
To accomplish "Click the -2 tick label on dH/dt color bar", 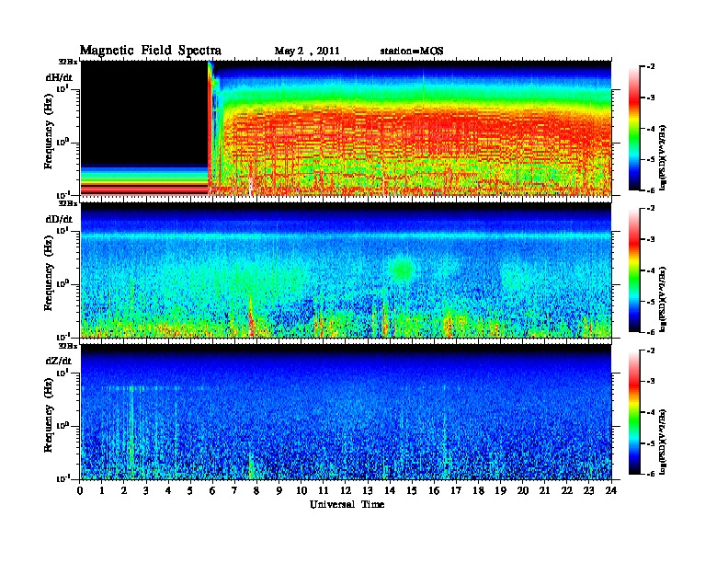I will 651,67.
